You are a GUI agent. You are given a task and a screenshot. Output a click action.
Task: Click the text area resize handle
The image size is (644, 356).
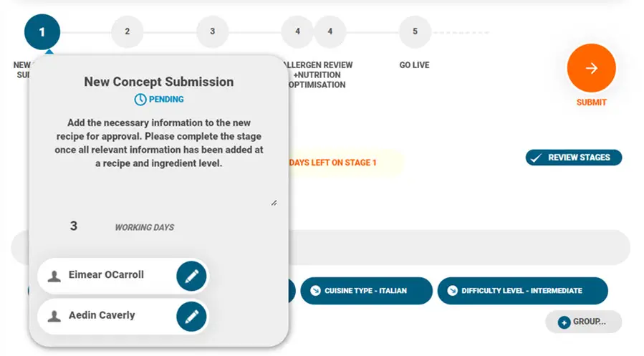coord(274,203)
